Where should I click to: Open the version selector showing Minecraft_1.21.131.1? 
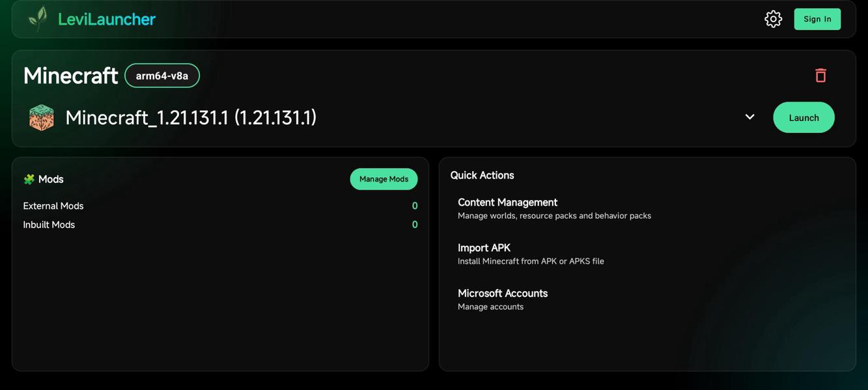(191, 117)
